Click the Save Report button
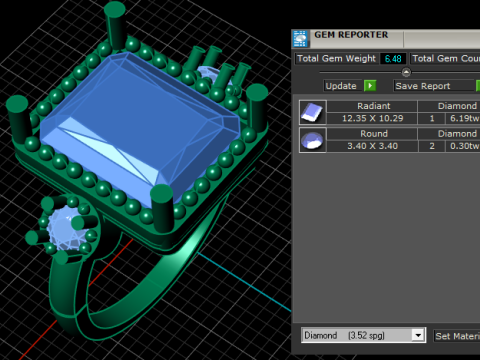 click(434, 86)
